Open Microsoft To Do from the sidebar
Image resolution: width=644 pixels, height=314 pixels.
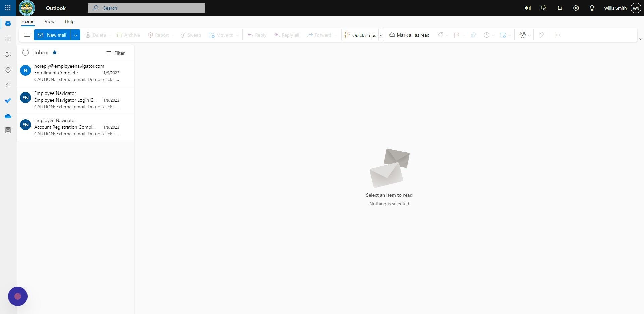click(8, 100)
